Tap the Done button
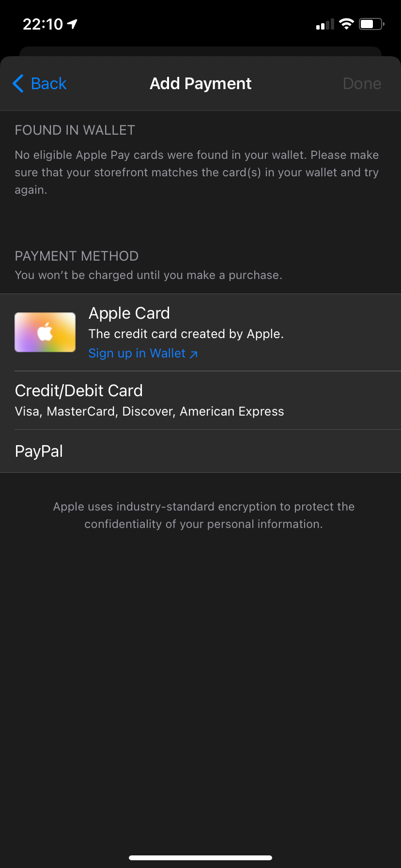 pyautogui.click(x=362, y=83)
